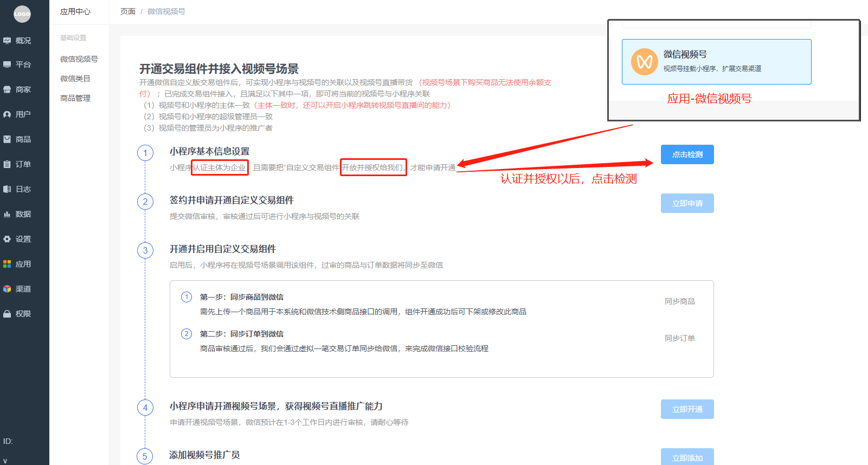This screenshot has width=868, height=465.
Task: Click the 立即添加 button
Action: 687,457
